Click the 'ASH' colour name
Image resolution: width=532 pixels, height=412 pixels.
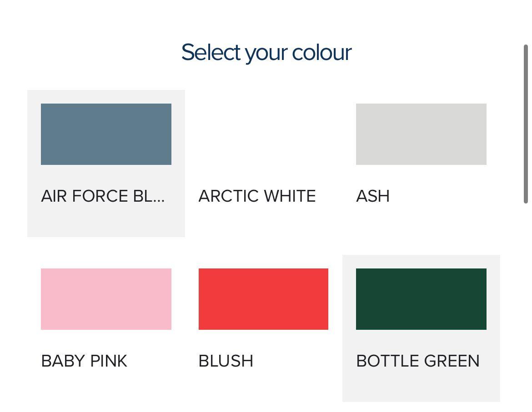tap(373, 196)
